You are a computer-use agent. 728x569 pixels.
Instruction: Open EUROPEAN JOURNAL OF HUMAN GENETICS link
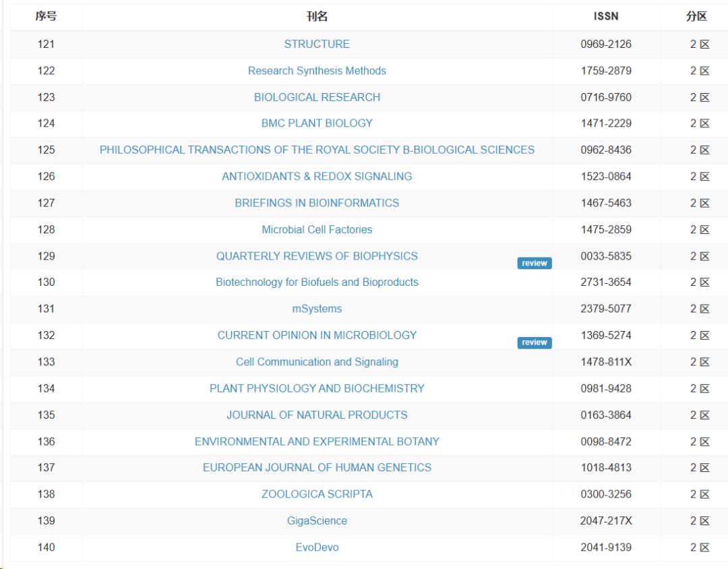pyautogui.click(x=317, y=467)
